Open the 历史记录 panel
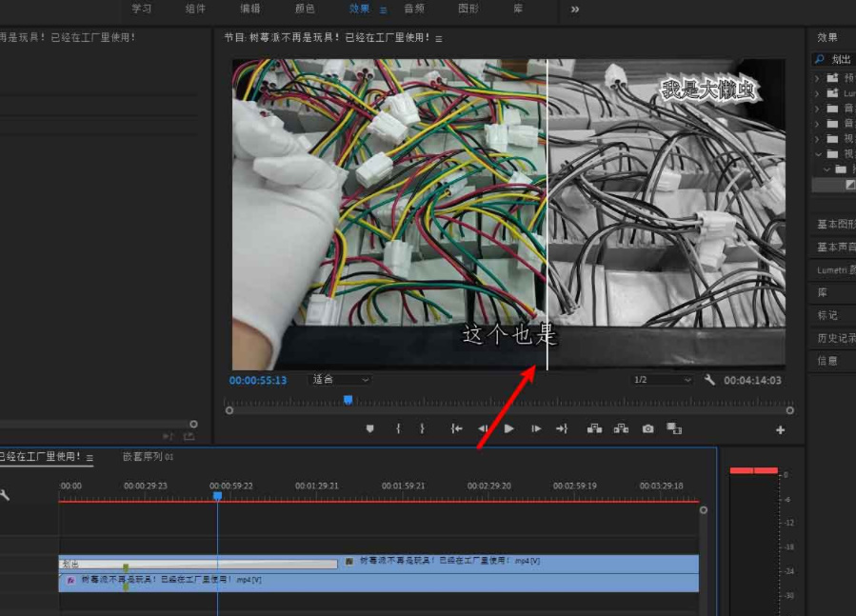Screen dimensions: 856x616 pos(836,338)
